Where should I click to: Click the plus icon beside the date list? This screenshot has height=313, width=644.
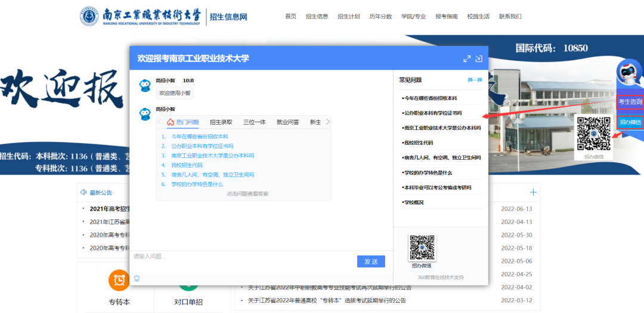click(533, 192)
